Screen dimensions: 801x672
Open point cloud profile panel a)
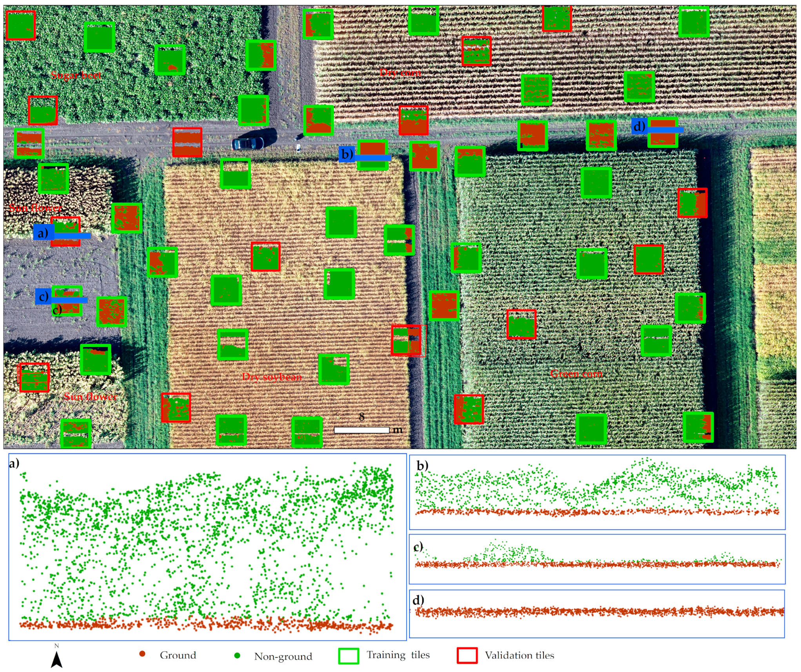pos(207,547)
